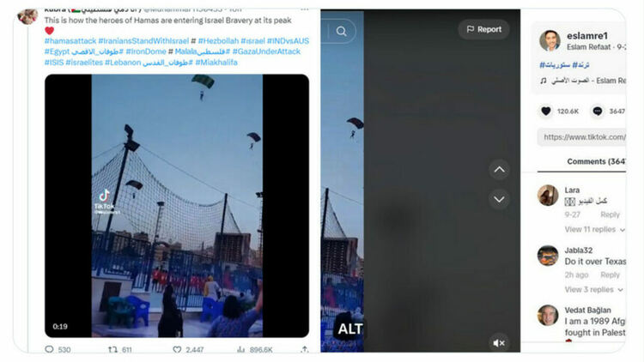The image size is (644, 362).
Task: Like the TikTok video heart icon
Action: (x=546, y=112)
